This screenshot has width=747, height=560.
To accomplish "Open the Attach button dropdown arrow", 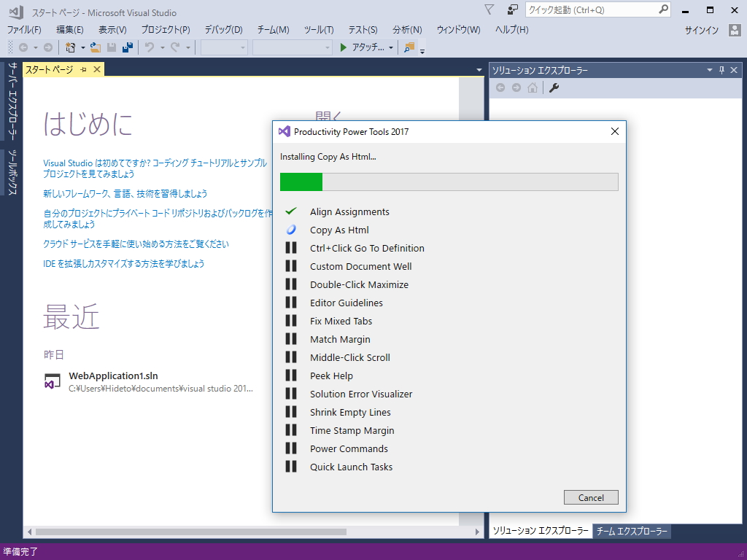I will pyautogui.click(x=391, y=47).
